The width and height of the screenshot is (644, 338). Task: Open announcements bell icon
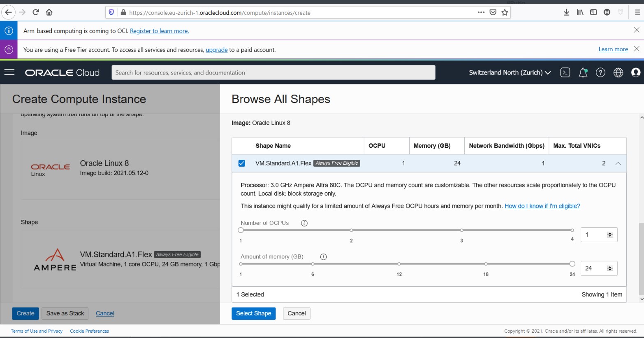coord(583,72)
